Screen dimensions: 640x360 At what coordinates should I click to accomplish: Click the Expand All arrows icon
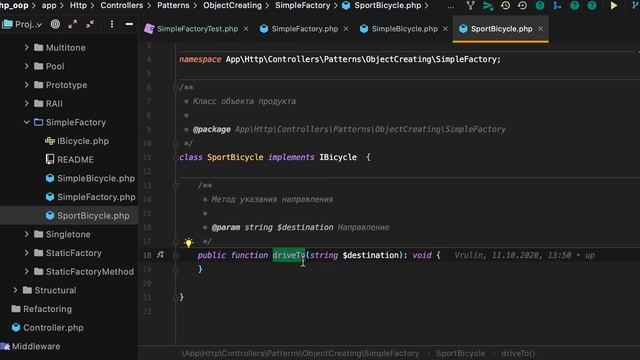(x=73, y=24)
